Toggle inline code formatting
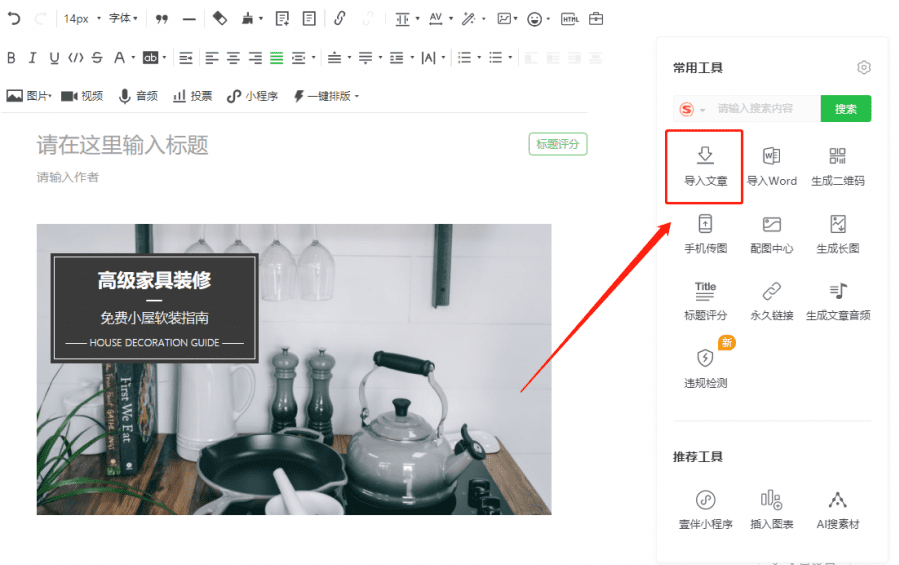 coord(76,57)
